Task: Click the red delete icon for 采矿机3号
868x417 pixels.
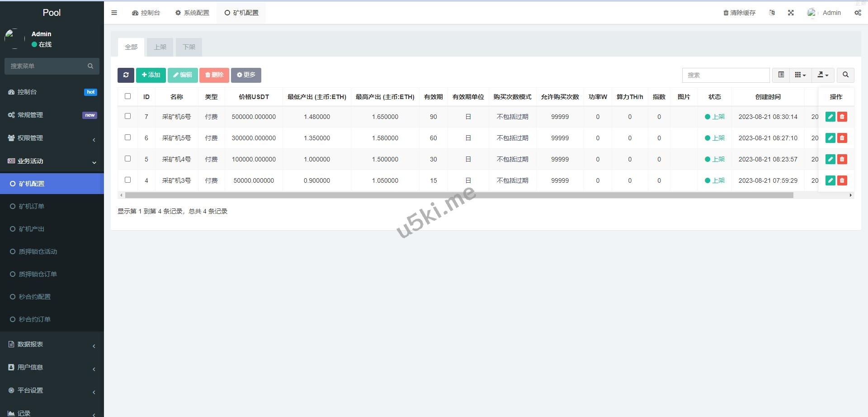Action: pyautogui.click(x=842, y=180)
